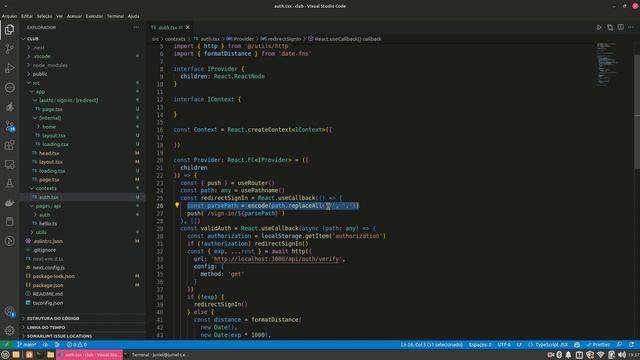
Task: Collapse the contexts folder
Action: [x=46, y=188]
